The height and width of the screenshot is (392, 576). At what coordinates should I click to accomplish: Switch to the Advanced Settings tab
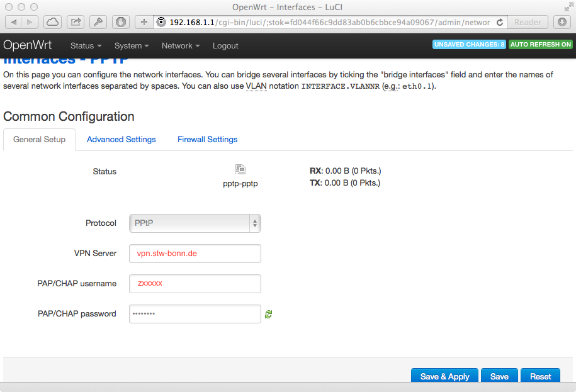click(121, 140)
